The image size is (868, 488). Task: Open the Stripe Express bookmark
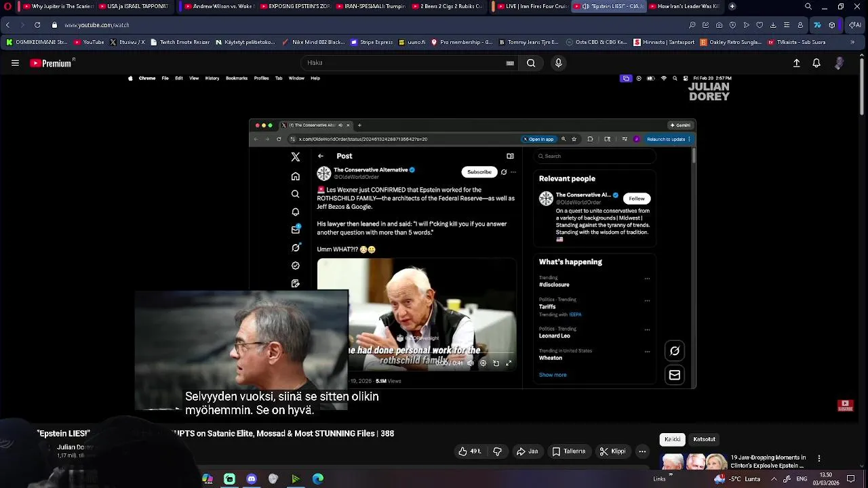pos(372,42)
